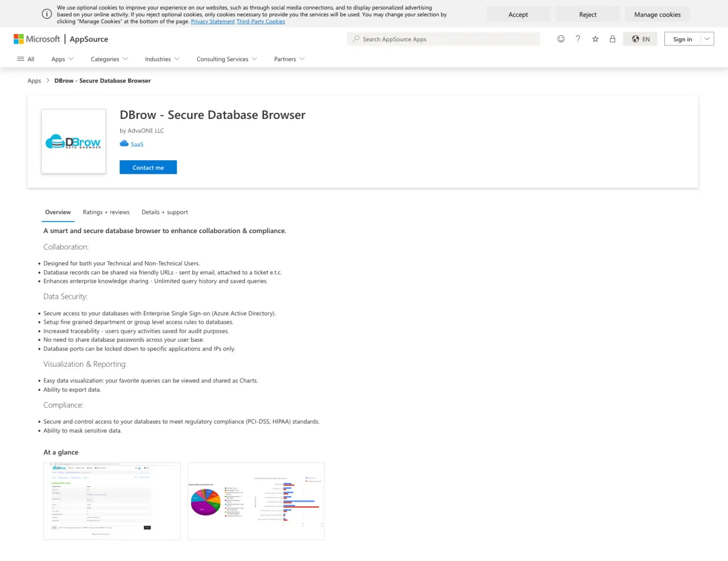Open favorites star icon
The image size is (728, 561).
point(595,39)
